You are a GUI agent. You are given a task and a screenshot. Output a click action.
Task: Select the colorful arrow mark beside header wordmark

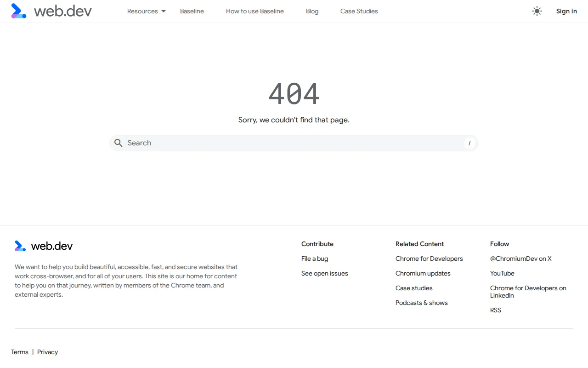18,11
